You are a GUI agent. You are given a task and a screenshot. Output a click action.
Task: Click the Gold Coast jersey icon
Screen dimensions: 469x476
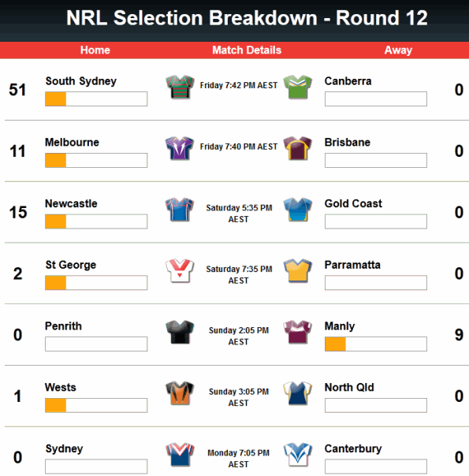[297, 210]
